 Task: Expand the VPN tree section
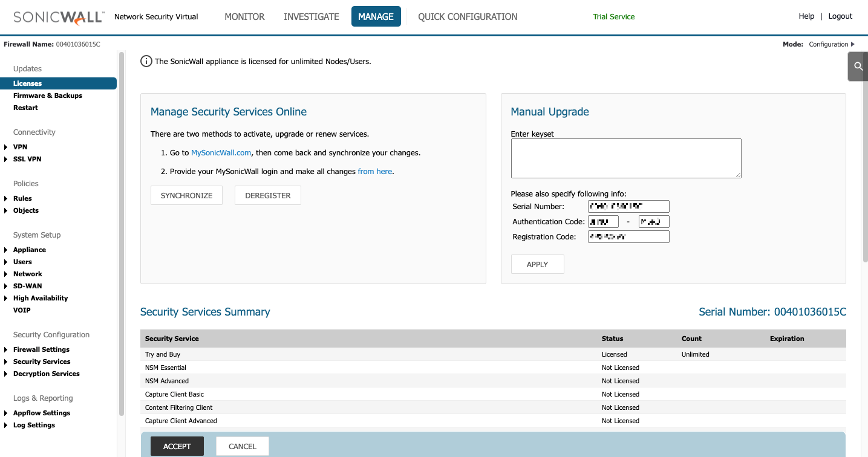tap(6, 147)
